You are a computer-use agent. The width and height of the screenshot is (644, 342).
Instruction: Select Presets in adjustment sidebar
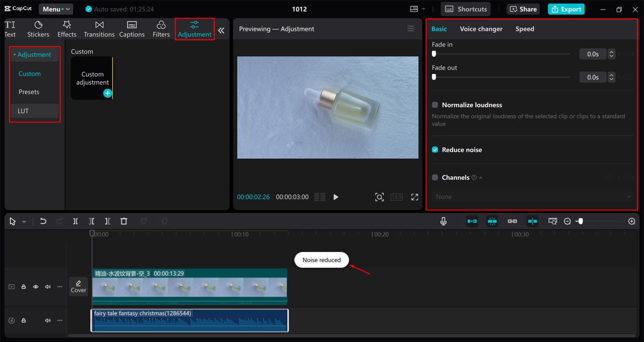(x=29, y=92)
